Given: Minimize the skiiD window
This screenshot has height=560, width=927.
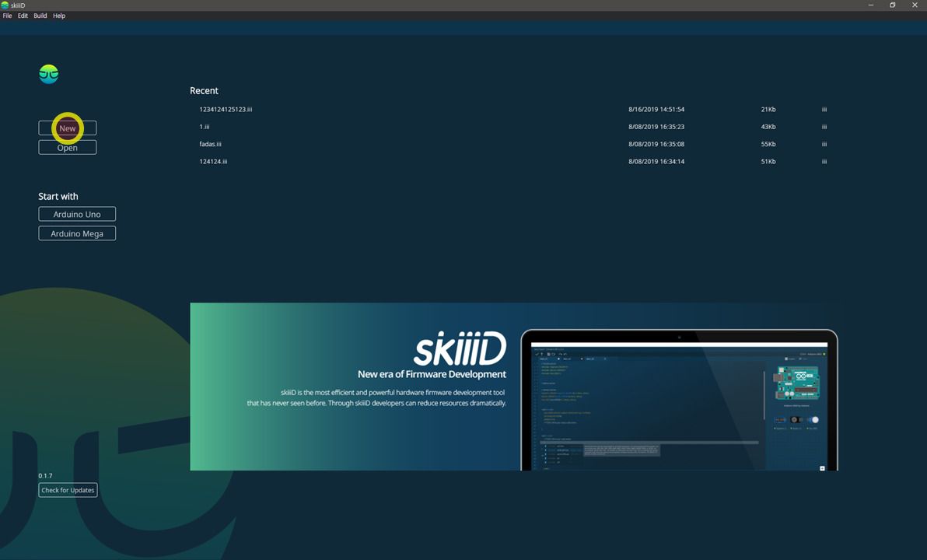Looking at the screenshot, I should point(870,5).
